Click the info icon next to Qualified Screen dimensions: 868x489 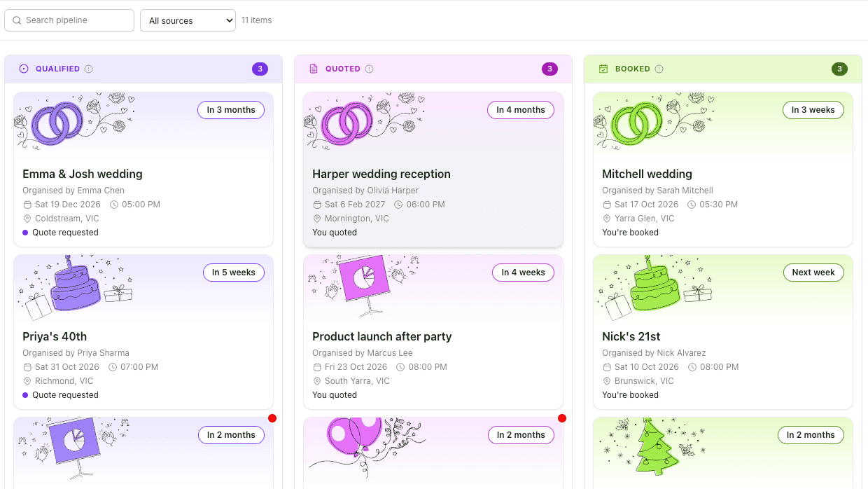(89, 69)
